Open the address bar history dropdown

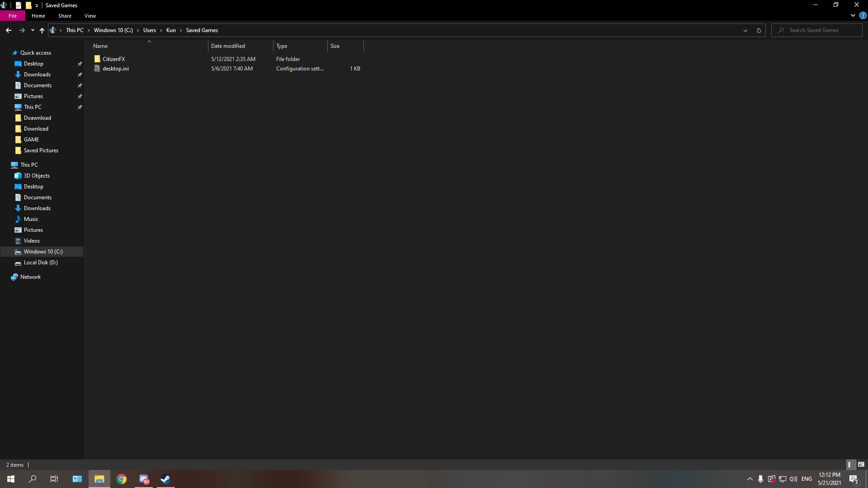(745, 30)
